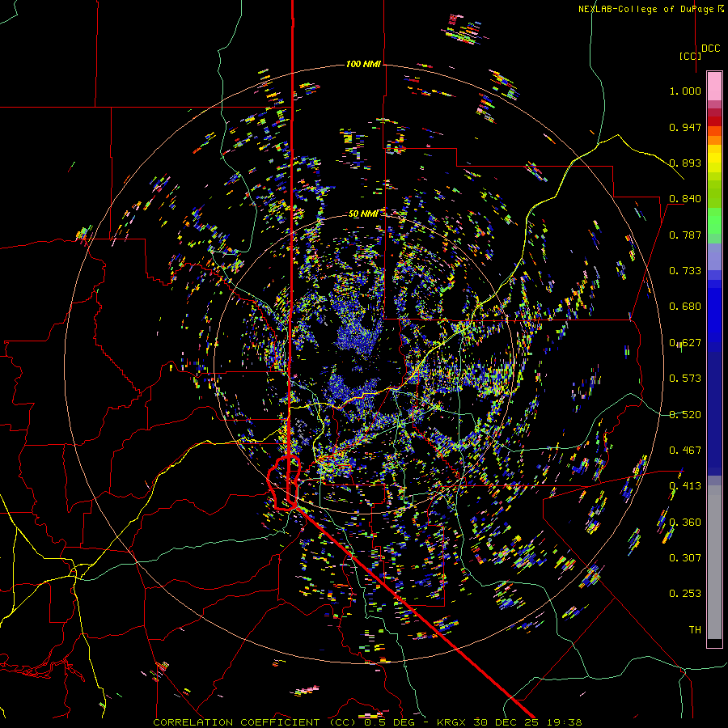Click the TH threshold label
Screen dimensions: 728x728
[x=695, y=630]
